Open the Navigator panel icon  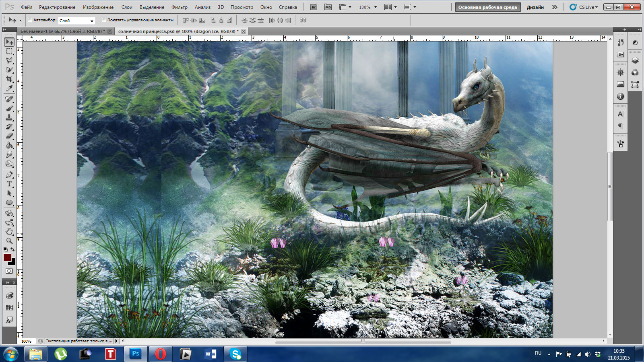pos(620,72)
